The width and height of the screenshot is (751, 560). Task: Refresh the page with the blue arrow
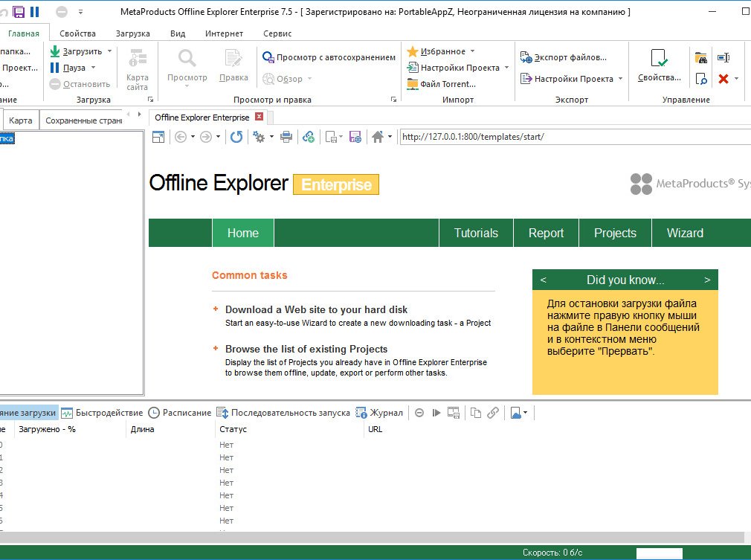tap(236, 137)
